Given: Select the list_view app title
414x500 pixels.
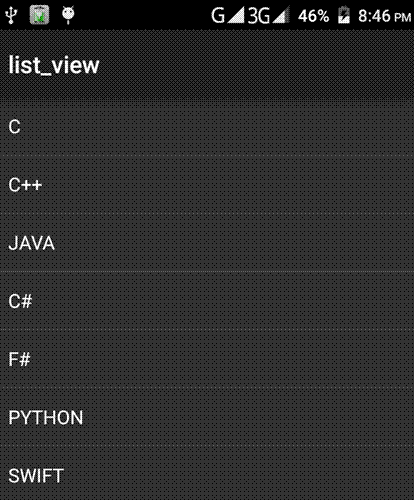Looking at the screenshot, I should pyautogui.click(x=54, y=65).
